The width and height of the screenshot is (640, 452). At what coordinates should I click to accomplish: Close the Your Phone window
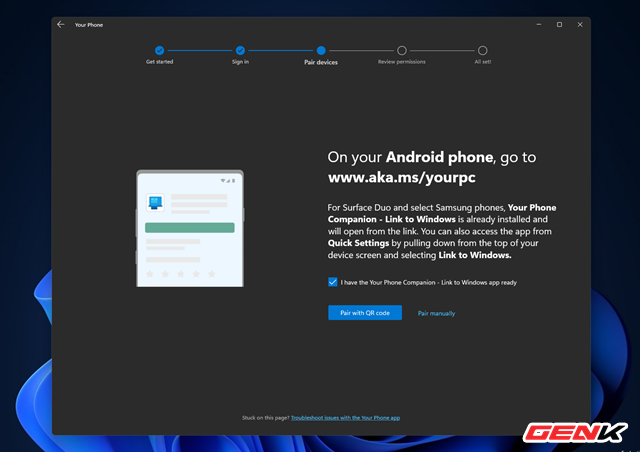click(x=580, y=24)
